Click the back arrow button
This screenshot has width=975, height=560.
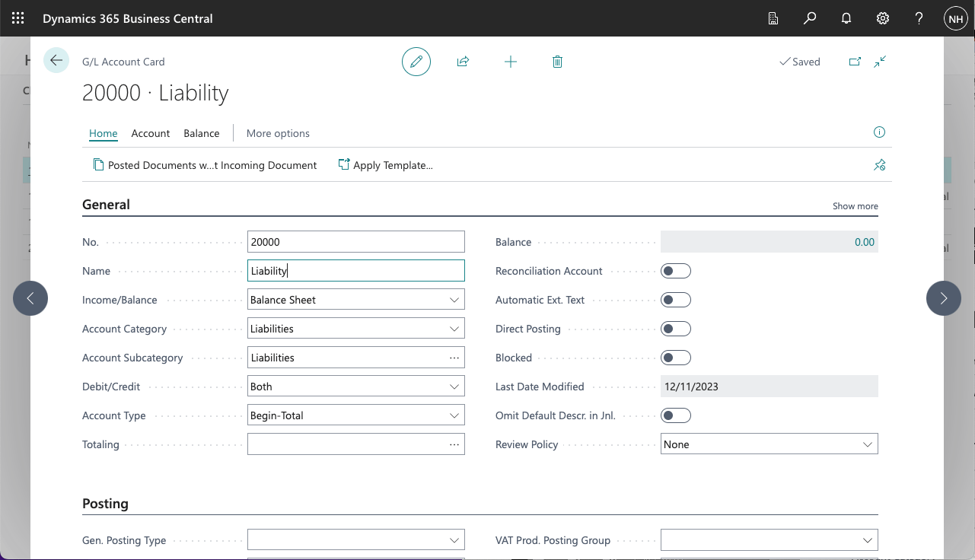[x=56, y=61]
